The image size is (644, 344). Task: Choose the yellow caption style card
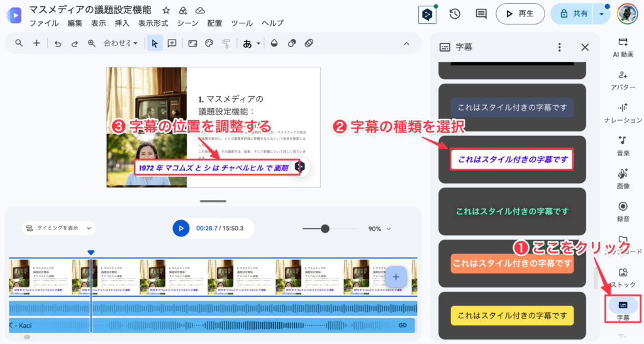pyautogui.click(x=512, y=316)
